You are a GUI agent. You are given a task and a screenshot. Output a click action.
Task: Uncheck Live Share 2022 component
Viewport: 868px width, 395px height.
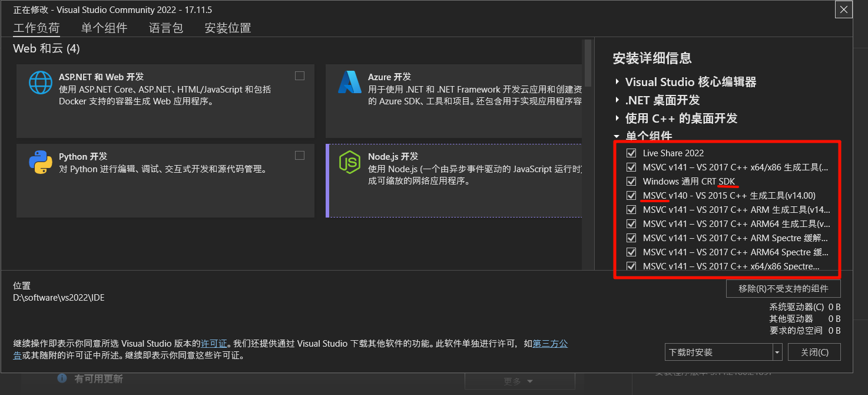(x=631, y=153)
